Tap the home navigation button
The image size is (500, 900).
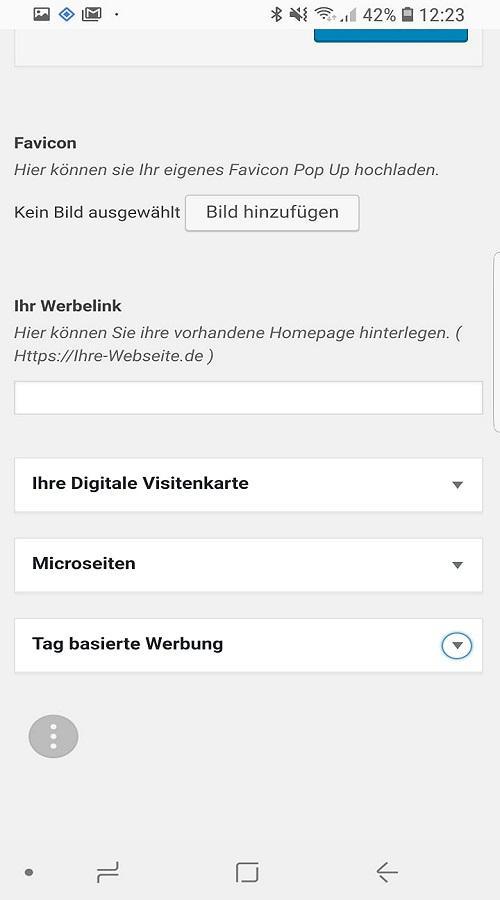tap(247, 872)
